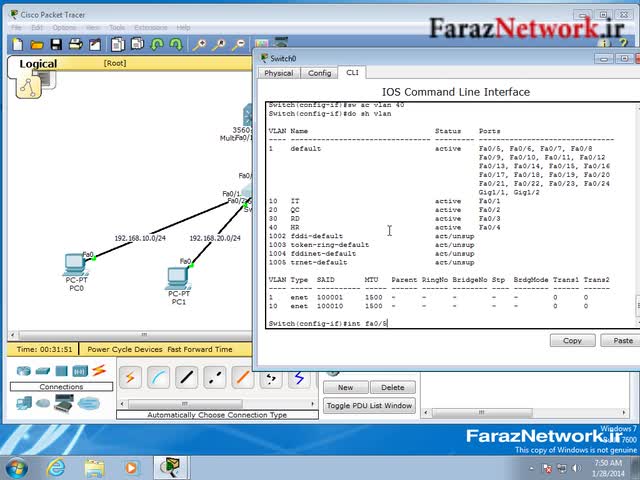Screen dimensions: 640x480
Task: Select the WAN Emulation cloud category
Action: tap(42, 404)
